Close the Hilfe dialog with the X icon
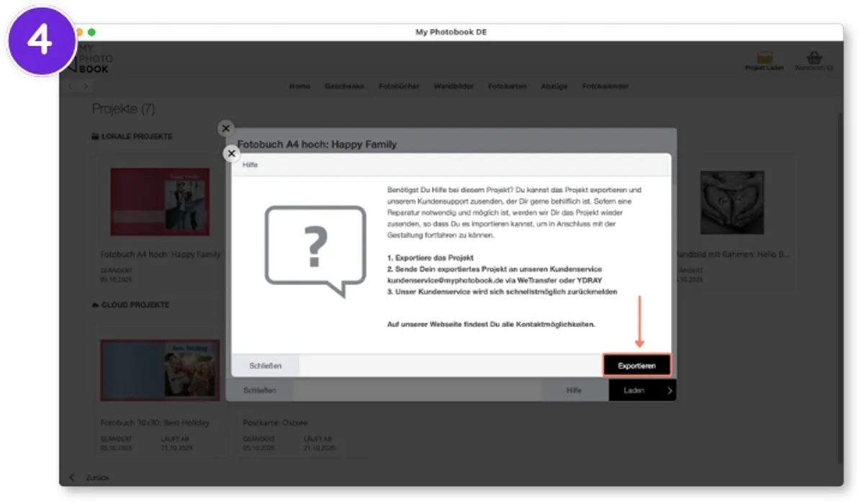 pyautogui.click(x=231, y=153)
